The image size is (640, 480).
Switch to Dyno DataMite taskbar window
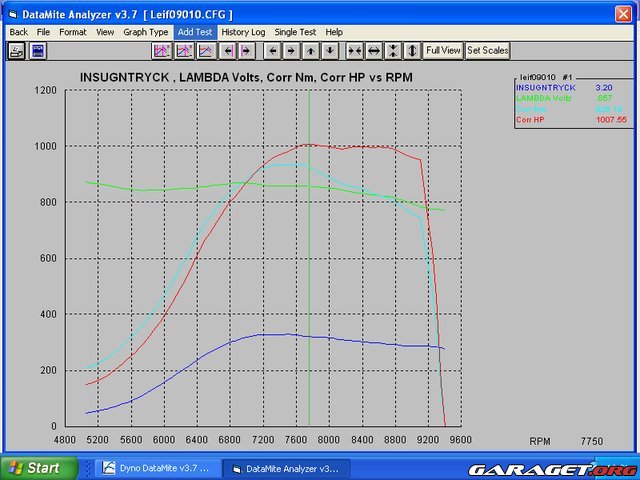point(156,467)
